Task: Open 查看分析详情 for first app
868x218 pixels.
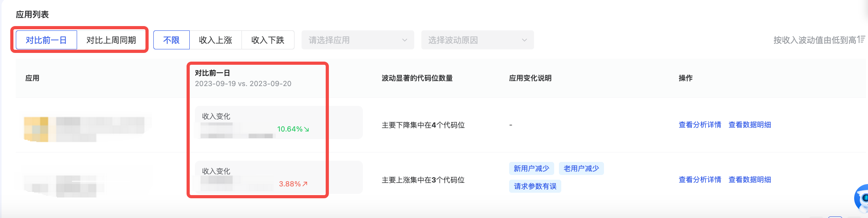Action: (x=700, y=125)
